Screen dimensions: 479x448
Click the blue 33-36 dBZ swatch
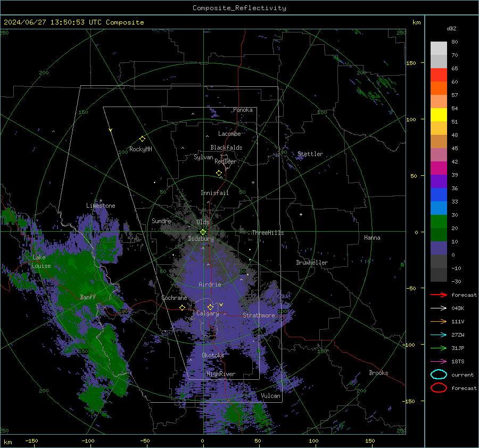439,195
